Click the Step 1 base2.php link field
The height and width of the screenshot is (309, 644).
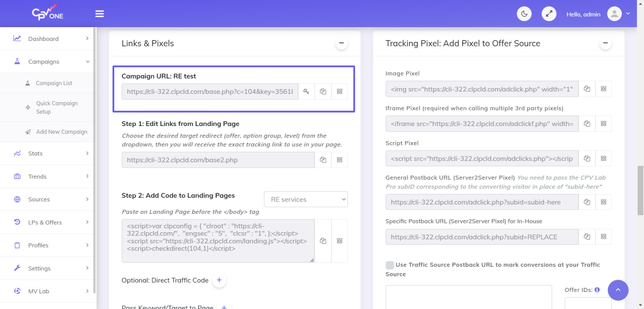(x=218, y=160)
